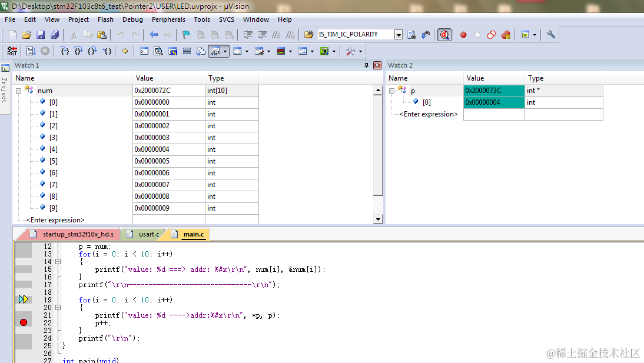Remove breakpoint at line 22
This screenshot has width=644, height=363.
24,323
